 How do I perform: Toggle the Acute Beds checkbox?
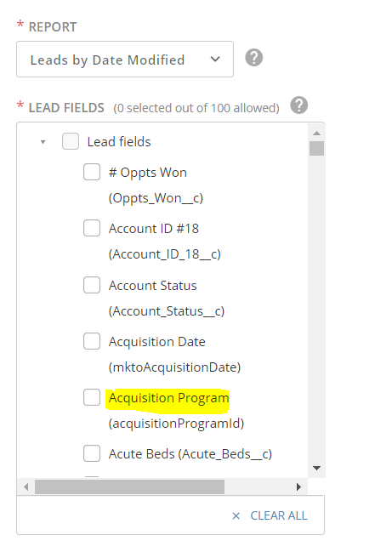[x=92, y=453]
